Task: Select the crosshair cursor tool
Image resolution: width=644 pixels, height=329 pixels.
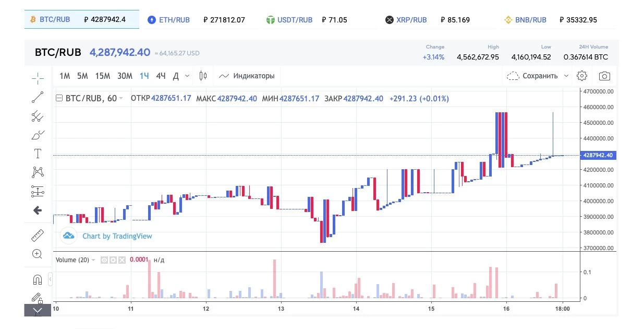Action: pos(38,78)
